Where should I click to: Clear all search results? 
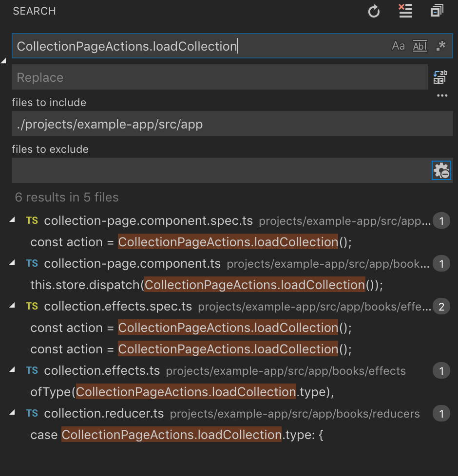pyautogui.click(x=405, y=11)
